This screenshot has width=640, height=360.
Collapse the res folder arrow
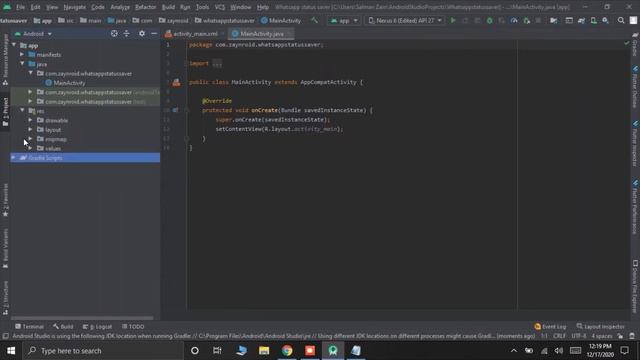(x=22, y=111)
